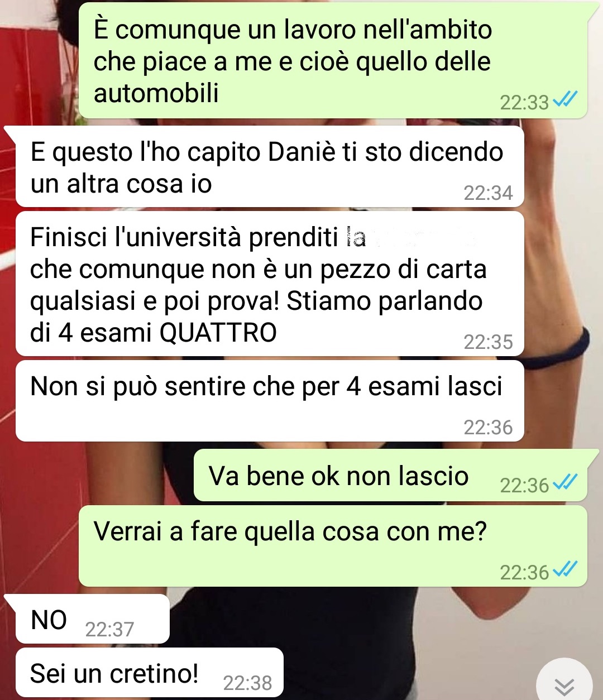Tap the 22:38 timestamp on last message

[247, 683]
